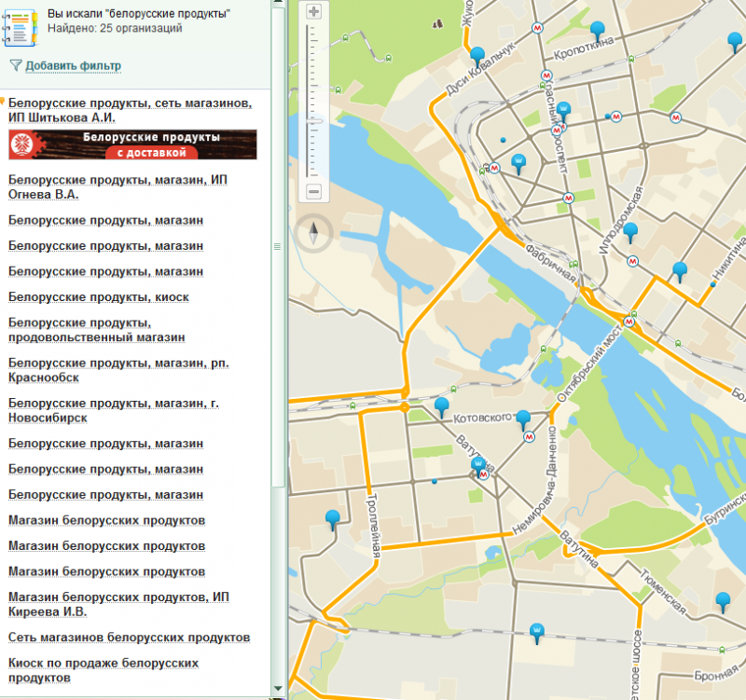The height and width of the screenshot is (700, 746).
Task: Click the zoom out minus button
Action: point(313,192)
